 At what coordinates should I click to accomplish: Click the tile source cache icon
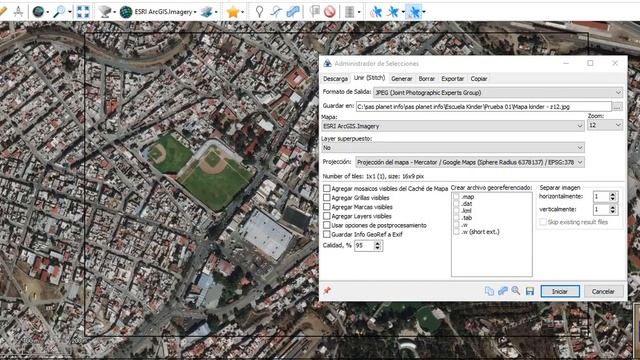[x=105, y=12]
